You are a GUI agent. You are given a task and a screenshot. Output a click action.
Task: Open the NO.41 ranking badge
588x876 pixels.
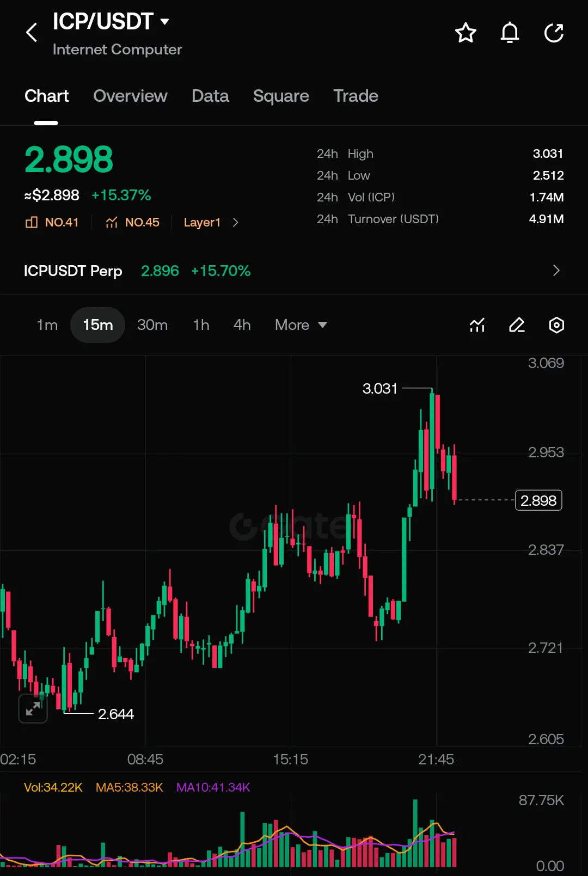52,222
